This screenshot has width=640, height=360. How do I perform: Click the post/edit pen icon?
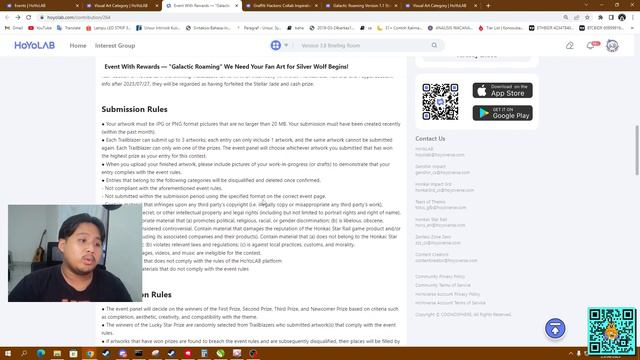click(x=569, y=46)
